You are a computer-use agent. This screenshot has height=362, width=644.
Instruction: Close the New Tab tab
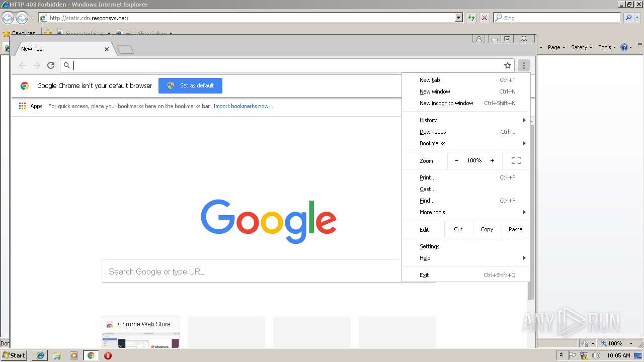point(107,49)
